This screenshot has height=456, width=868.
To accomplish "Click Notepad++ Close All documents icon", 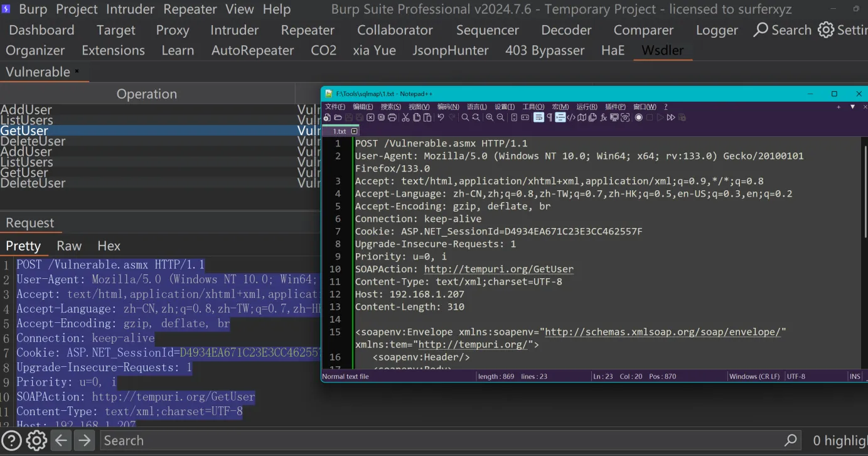I will coord(381,117).
